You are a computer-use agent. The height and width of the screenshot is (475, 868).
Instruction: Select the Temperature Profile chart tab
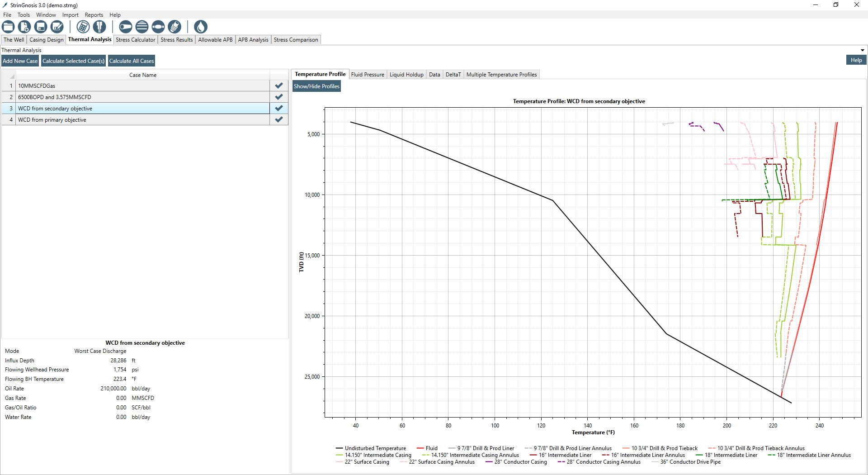pos(320,74)
